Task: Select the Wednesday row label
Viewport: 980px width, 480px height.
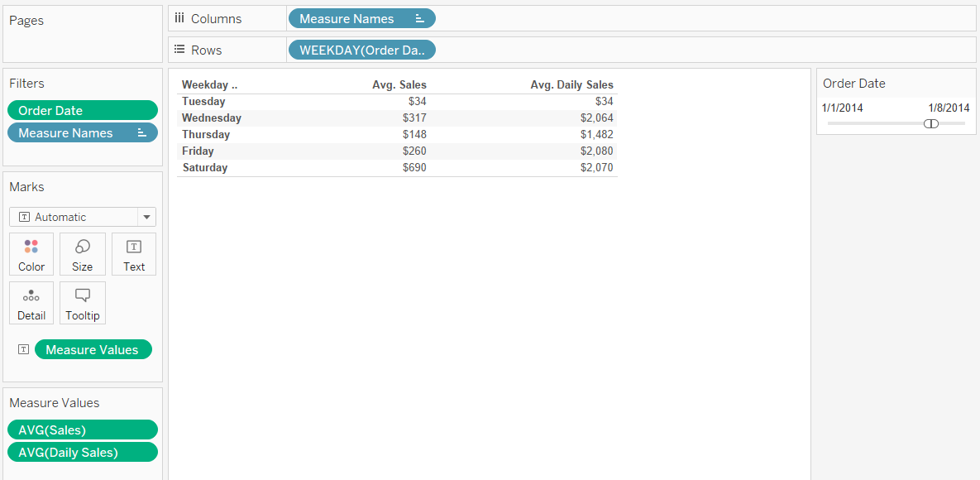Action: point(212,118)
